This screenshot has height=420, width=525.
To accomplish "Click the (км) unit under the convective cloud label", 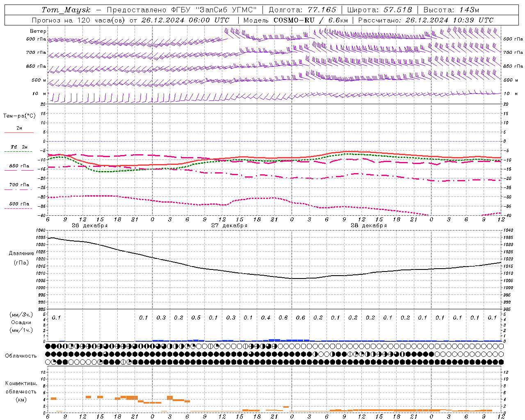I will [x=21, y=399].
